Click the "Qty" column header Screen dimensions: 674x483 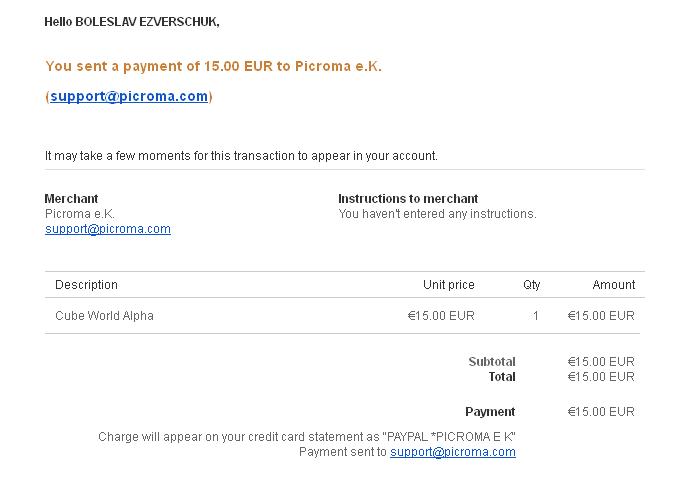[532, 285]
